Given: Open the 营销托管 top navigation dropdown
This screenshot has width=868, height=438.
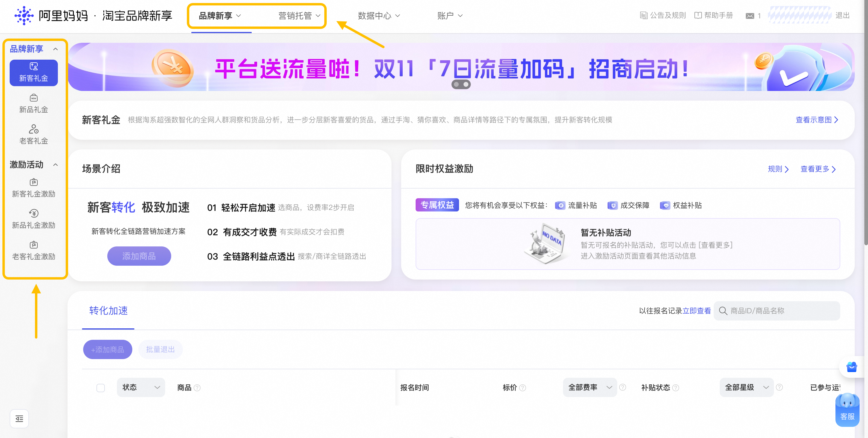Looking at the screenshot, I should tap(299, 16).
